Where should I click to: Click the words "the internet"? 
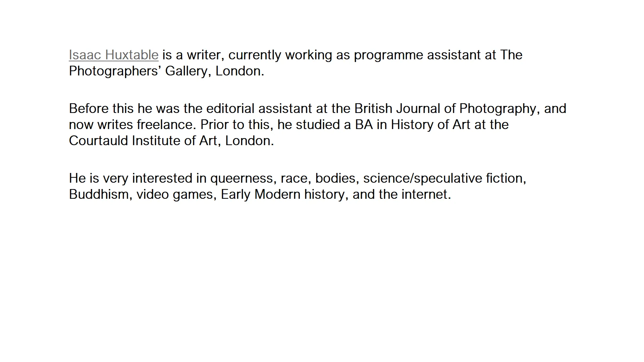coord(414,194)
